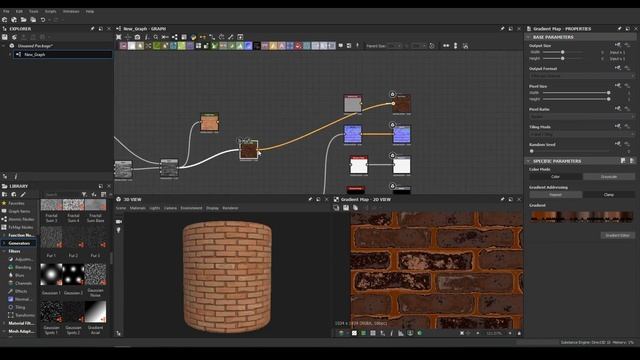Open the File menu

point(6,11)
